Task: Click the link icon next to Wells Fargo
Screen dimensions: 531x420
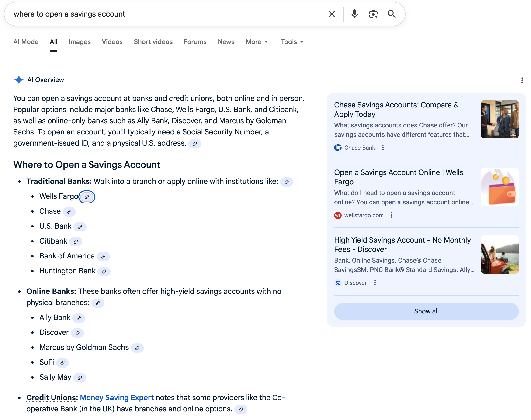Action: click(87, 197)
